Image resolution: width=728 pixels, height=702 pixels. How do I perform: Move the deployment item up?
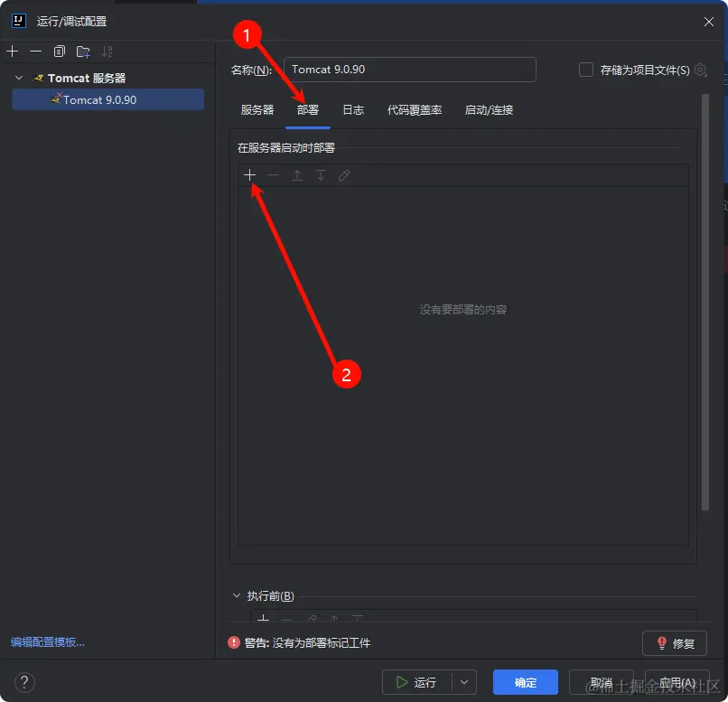click(x=297, y=175)
